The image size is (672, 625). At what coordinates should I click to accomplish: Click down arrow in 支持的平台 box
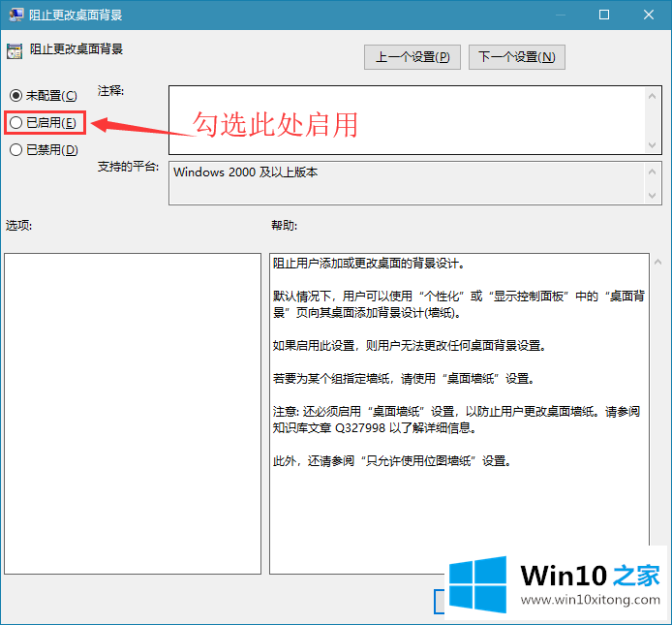tap(653, 196)
